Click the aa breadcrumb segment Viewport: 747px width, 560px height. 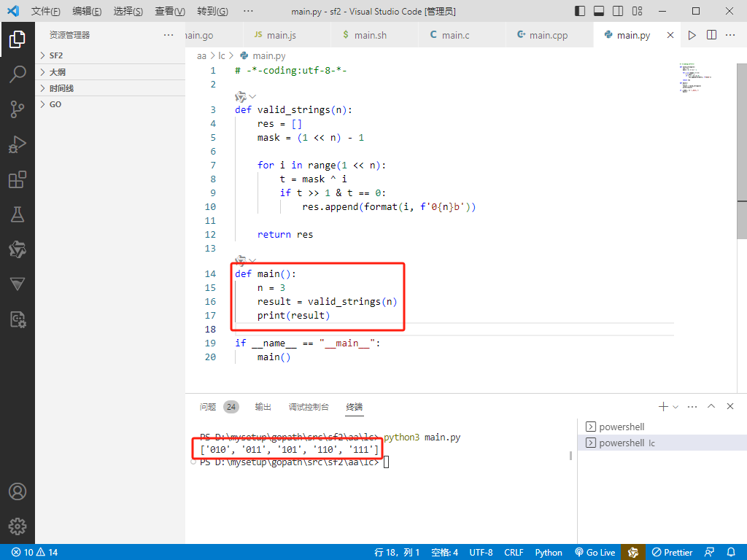pyautogui.click(x=201, y=55)
